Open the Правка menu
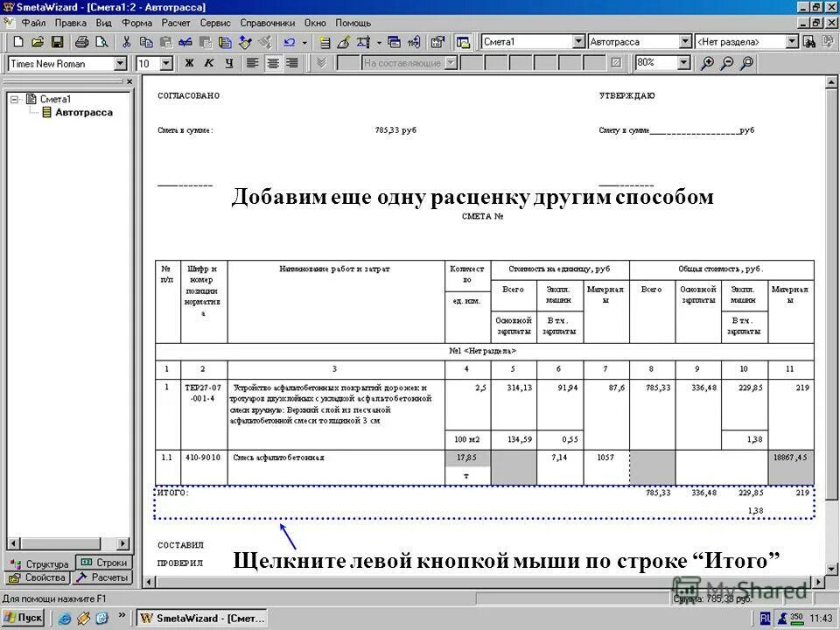Viewport: 840px width, 630px height. (x=70, y=23)
